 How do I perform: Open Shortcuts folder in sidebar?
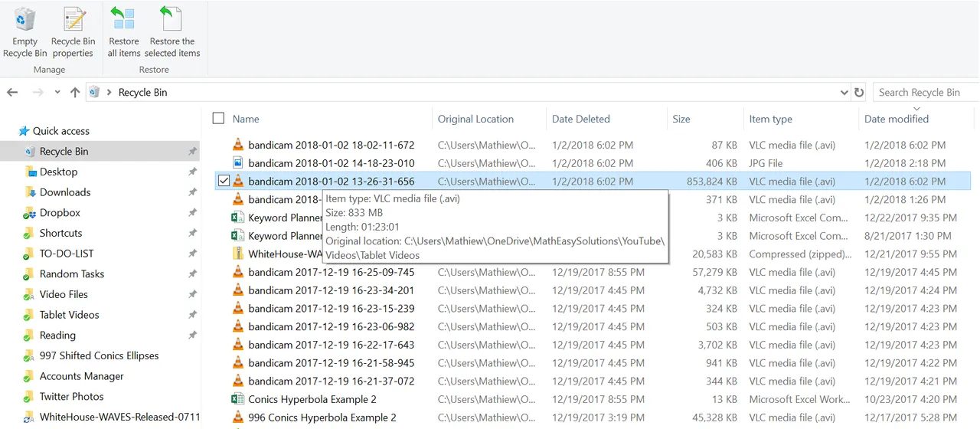(x=60, y=233)
